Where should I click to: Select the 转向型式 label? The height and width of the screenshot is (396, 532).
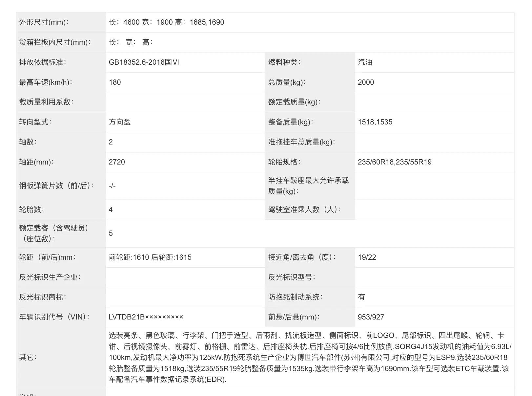pos(35,122)
